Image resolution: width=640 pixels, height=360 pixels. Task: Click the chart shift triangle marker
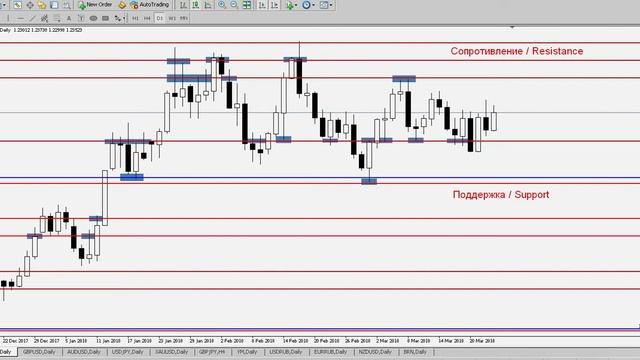pyautogui.click(x=512, y=27)
